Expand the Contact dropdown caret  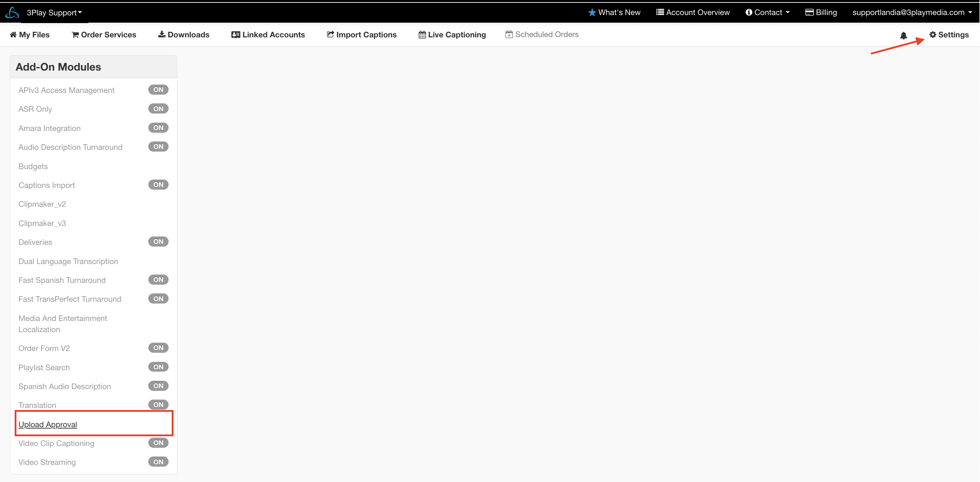pos(787,12)
